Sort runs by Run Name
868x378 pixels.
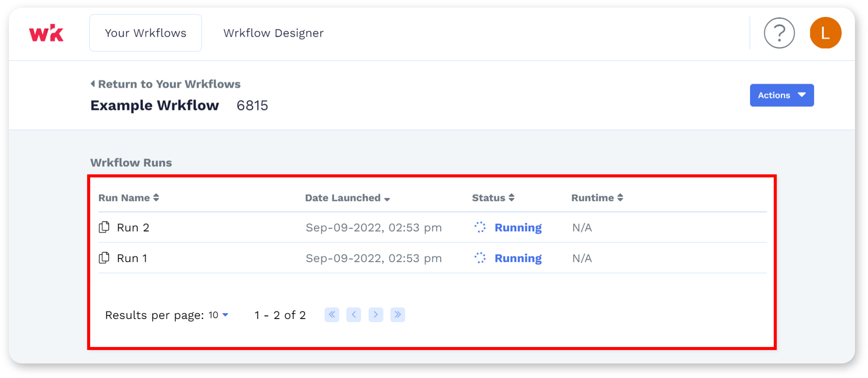click(129, 198)
